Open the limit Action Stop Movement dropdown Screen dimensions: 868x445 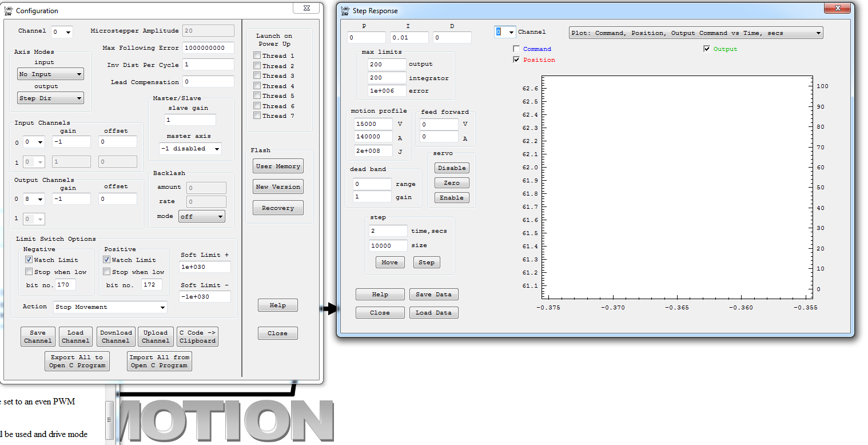point(110,307)
